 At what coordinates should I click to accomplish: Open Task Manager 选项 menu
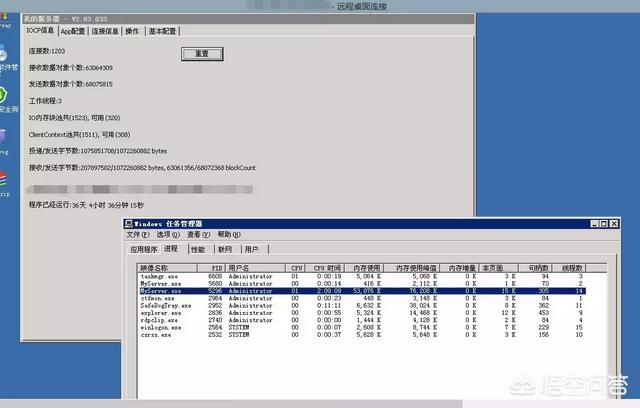click(167, 234)
